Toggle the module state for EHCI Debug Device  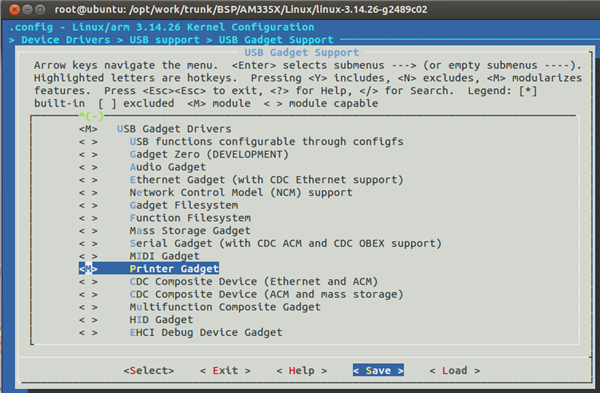point(88,333)
